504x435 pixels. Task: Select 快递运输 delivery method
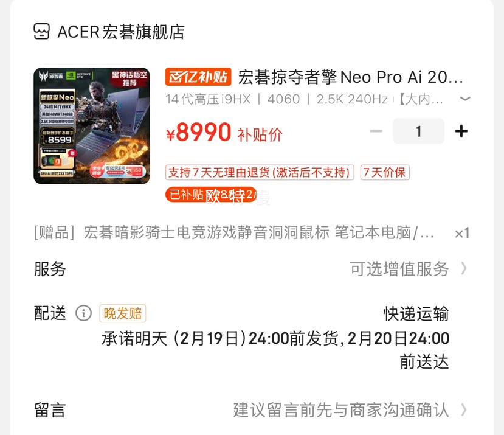(x=416, y=314)
